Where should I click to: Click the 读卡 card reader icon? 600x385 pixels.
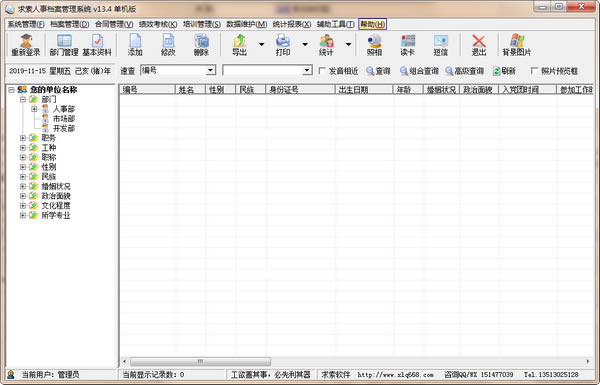(x=408, y=45)
